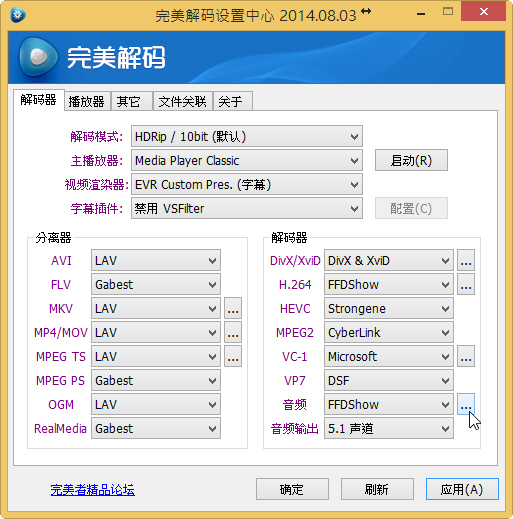Select the 解码器 tab
Viewport: 513px width, 519px height.
39,100
